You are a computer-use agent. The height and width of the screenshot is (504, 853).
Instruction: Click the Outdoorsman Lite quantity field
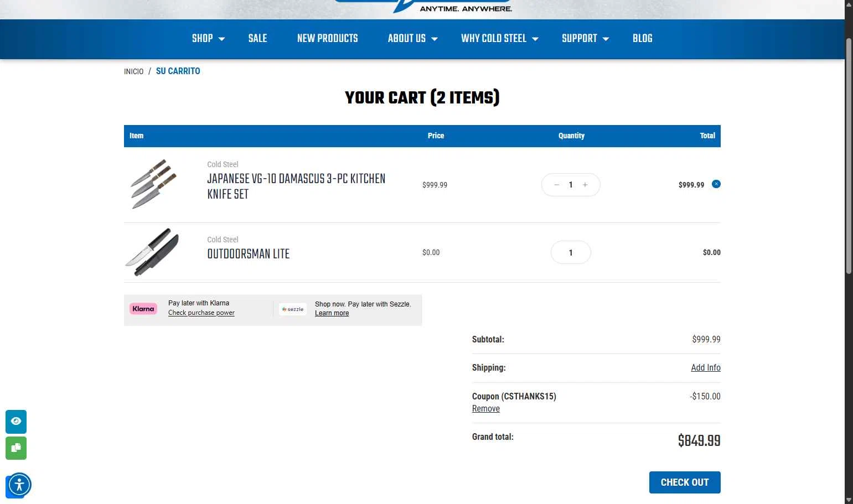click(x=571, y=253)
